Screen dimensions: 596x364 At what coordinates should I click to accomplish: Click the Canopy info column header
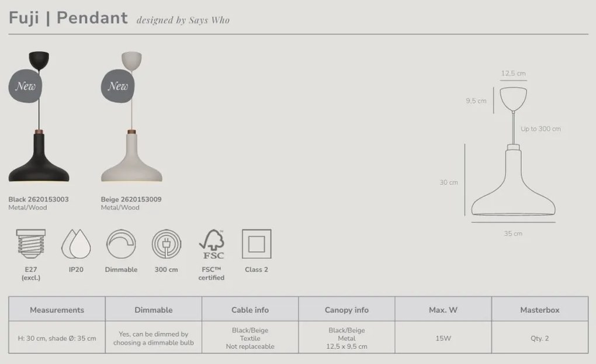346,310
